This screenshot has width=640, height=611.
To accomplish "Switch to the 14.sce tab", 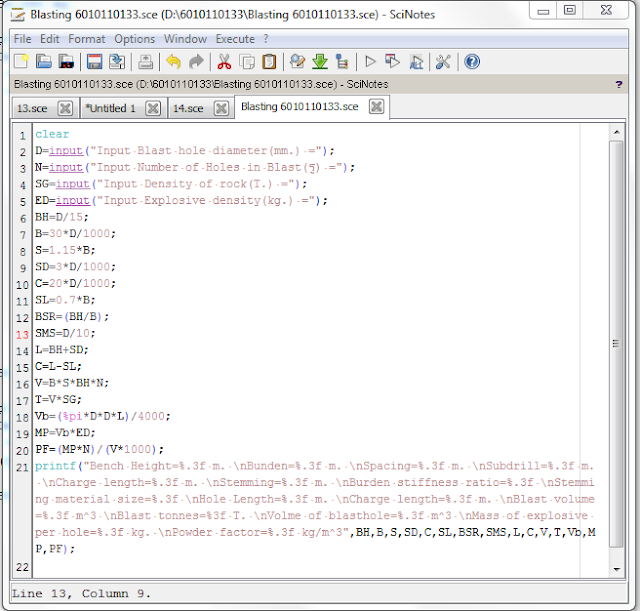I will pos(188,109).
